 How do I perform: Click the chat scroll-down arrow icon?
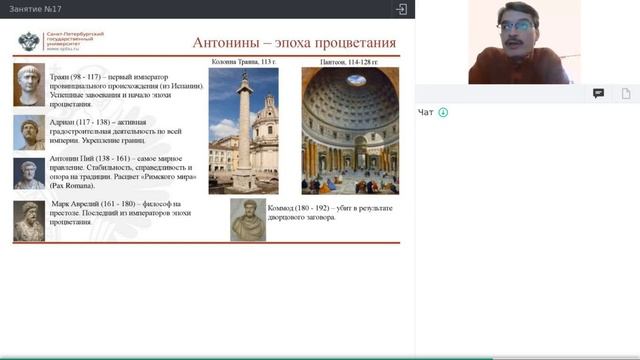pyautogui.click(x=443, y=112)
